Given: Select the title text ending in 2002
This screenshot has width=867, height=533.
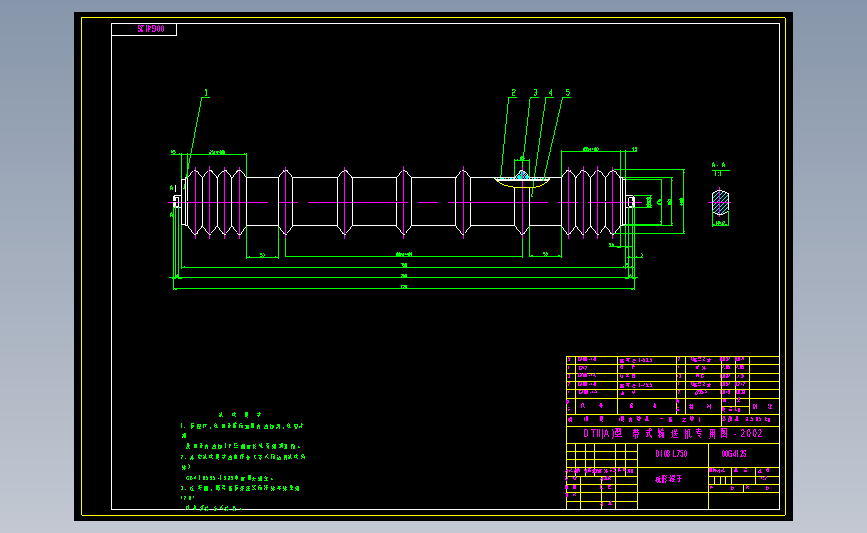Looking at the screenshot, I should coord(673,433).
